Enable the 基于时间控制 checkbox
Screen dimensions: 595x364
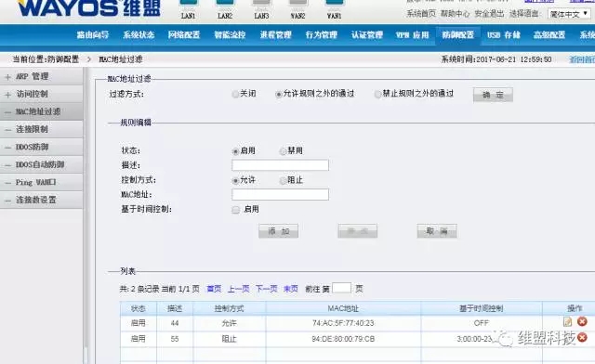(x=235, y=210)
